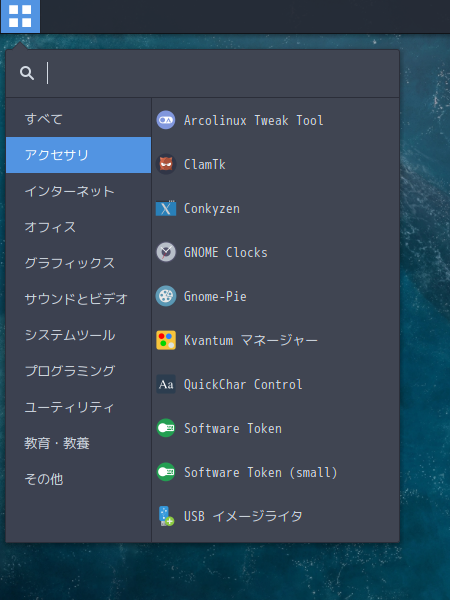Open GNOME Clocks clock icon

point(166,252)
